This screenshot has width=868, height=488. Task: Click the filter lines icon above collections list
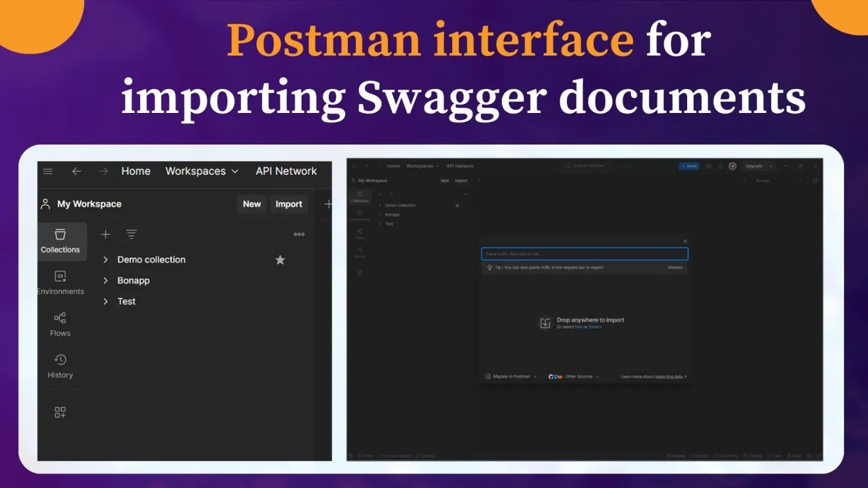coord(131,234)
